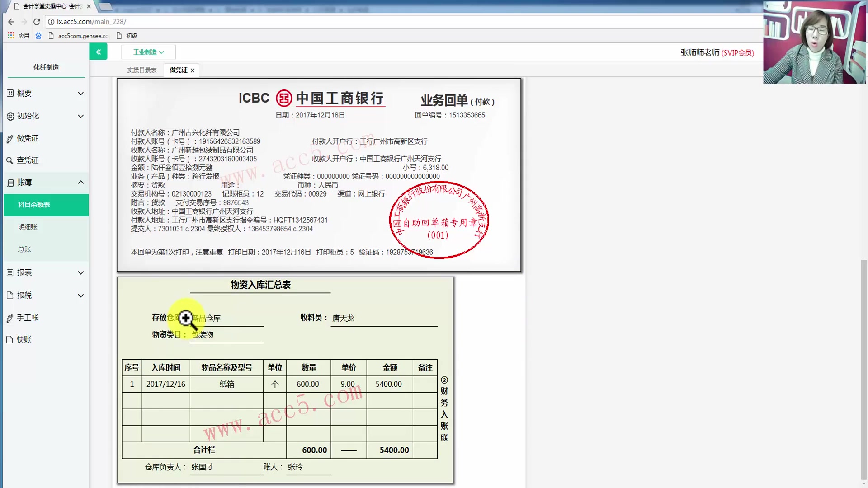Click the 初始化 settings gear icon
The height and width of the screenshot is (488, 868).
(10, 116)
